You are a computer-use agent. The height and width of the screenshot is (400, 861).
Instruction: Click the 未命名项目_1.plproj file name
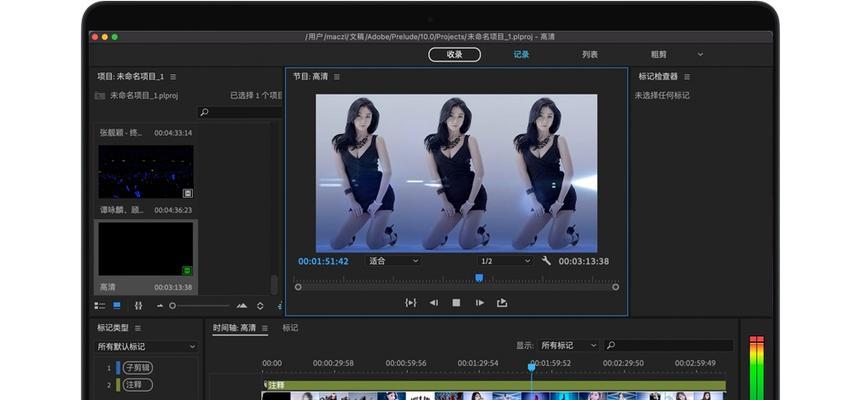coord(144,96)
